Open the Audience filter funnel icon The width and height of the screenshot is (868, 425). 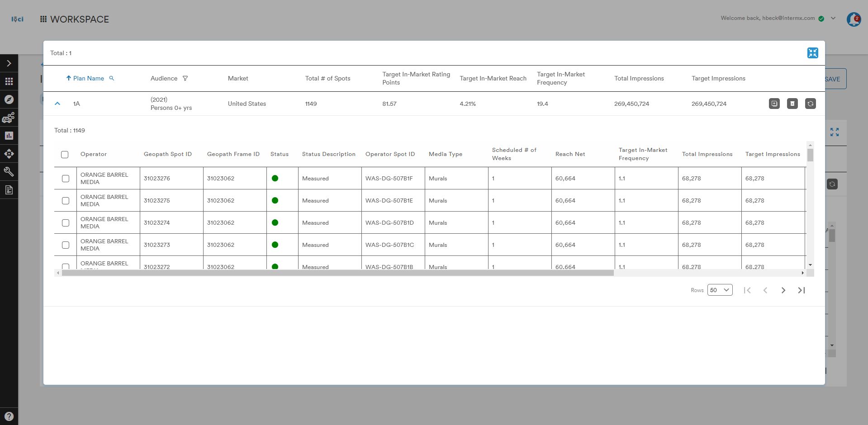click(185, 78)
